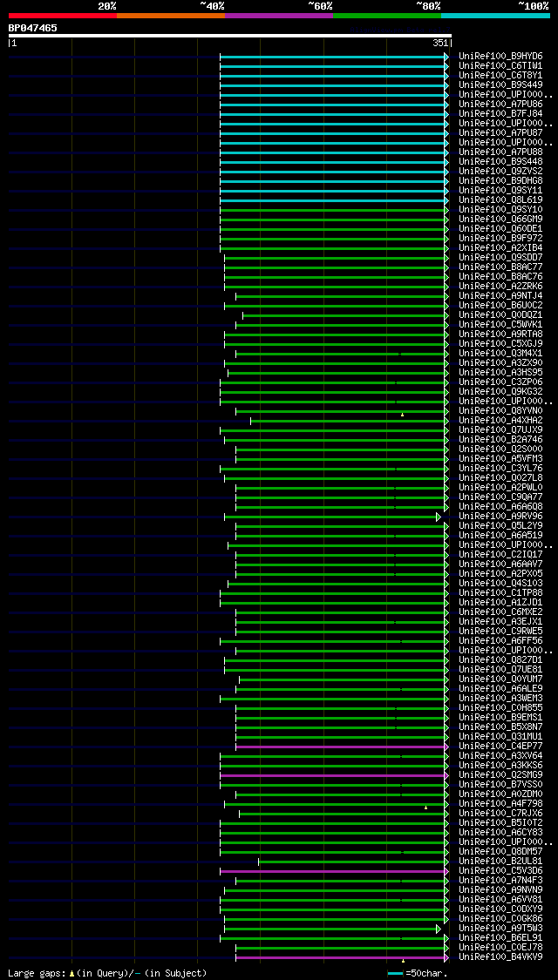The width and height of the screenshot is (558, 980).
Task: Open hit UniRef100_C6TIW1
Action: point(500,65)
